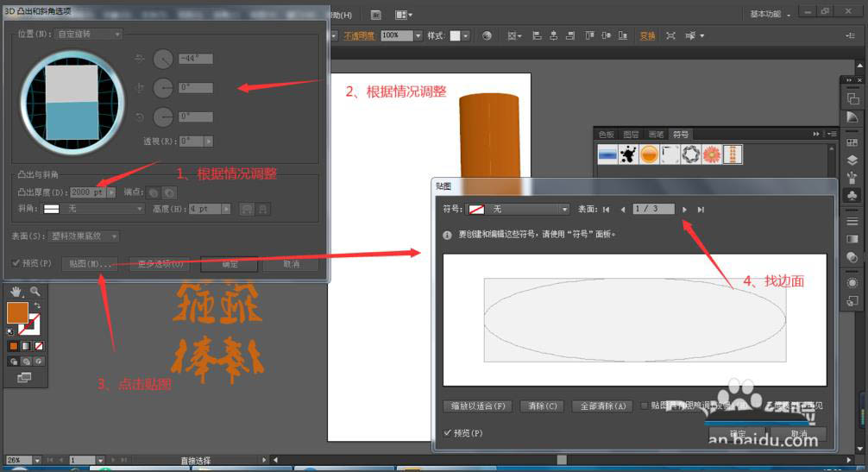Toggle 预览 checkbox in 贴图 dialog
Image resolution: width=868 pixels, height=472 pixels.
(x=447, y=433)
